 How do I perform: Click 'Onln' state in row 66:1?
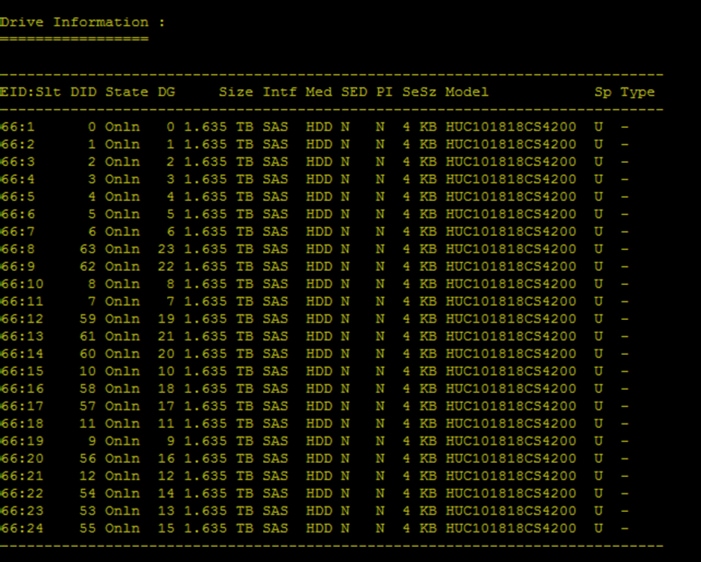[122, 127]
